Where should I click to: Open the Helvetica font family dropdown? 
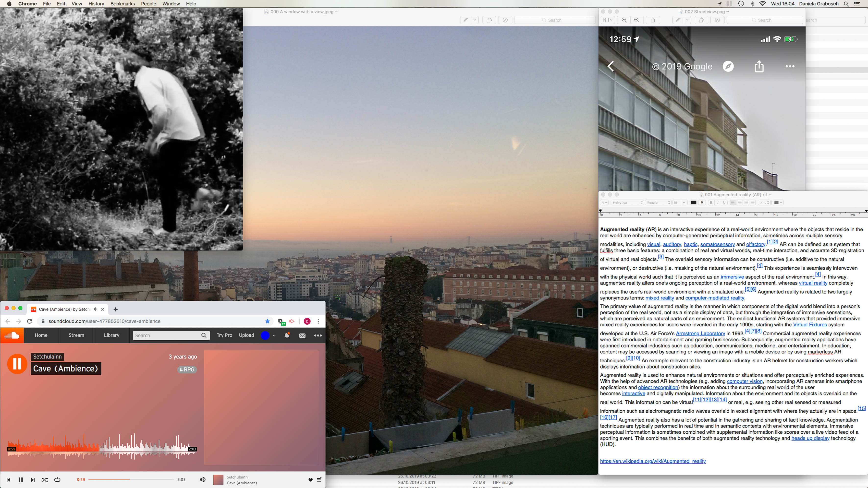tap(628, 203)
